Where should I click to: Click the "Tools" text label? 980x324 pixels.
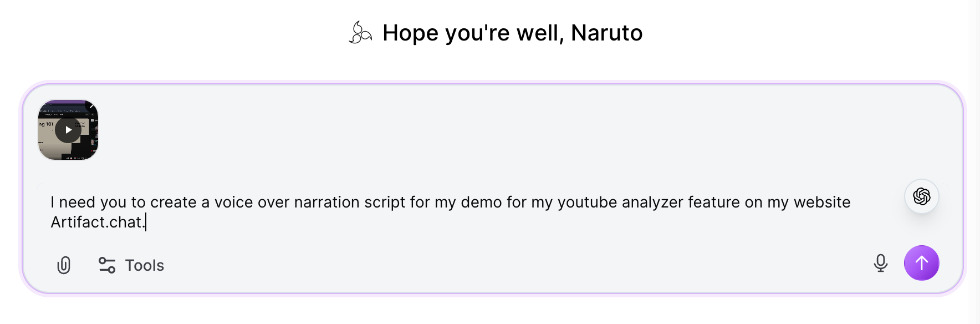click(145, 265)
